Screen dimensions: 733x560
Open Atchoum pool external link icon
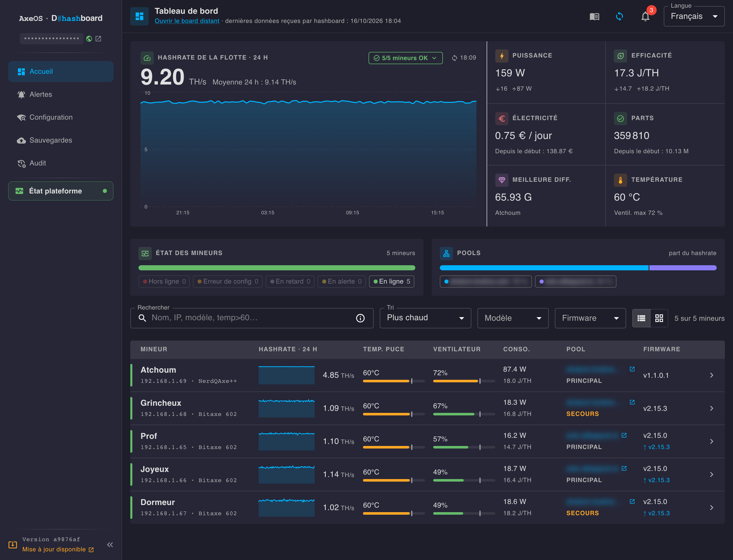[632, 369]
